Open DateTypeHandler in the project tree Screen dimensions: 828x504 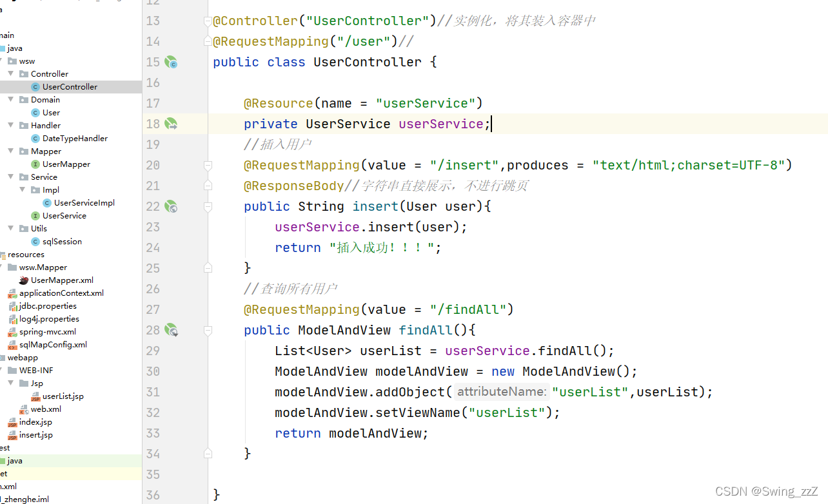coord(75,139)
